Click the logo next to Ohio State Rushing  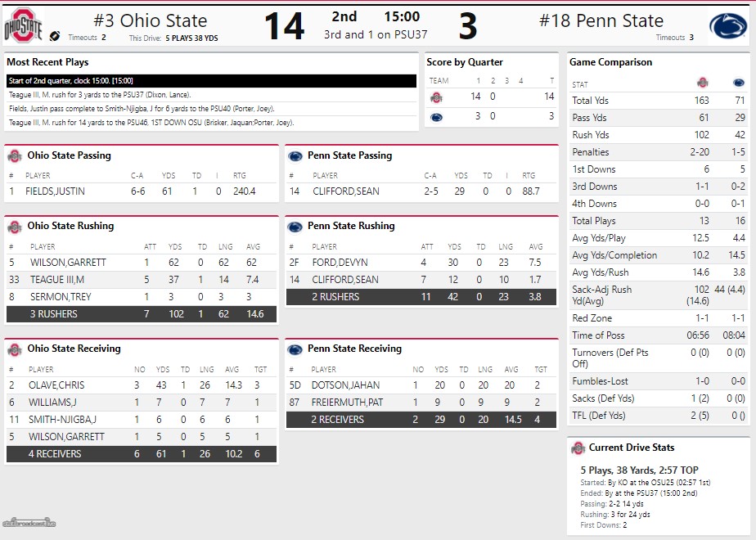tap(14, 227)
